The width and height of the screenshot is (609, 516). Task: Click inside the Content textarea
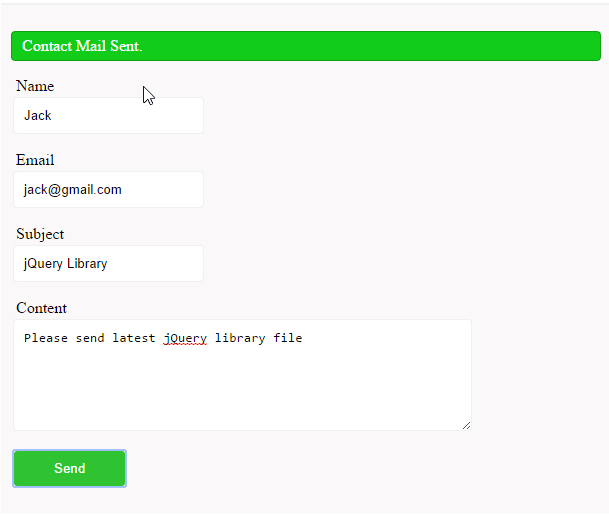[242, 375]
